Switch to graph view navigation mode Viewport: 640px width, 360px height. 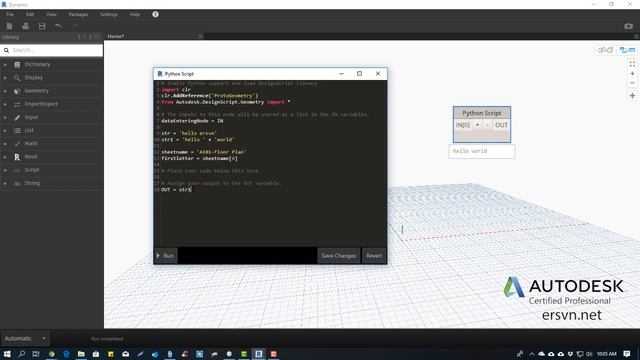[627, 50]
